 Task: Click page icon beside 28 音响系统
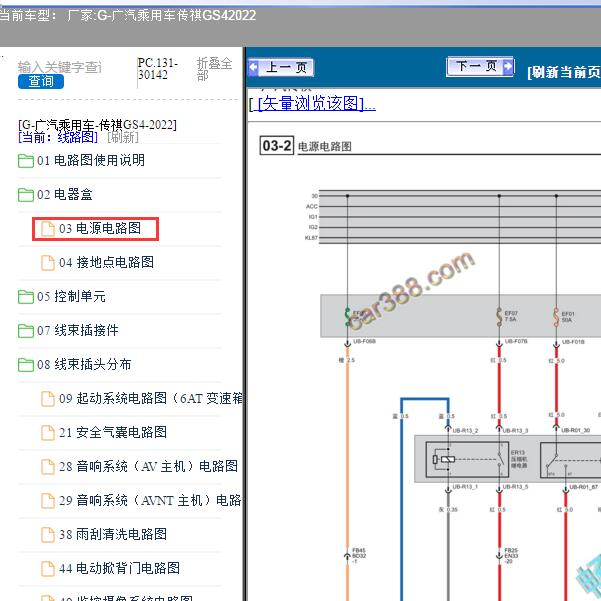[x=48, y=467]
